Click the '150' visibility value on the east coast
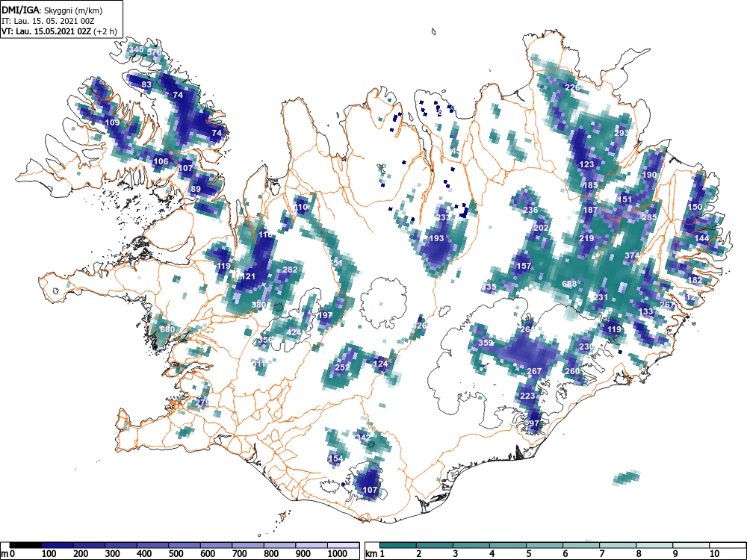Viewport: 747px width, 560px height. (x=695, y=207)
